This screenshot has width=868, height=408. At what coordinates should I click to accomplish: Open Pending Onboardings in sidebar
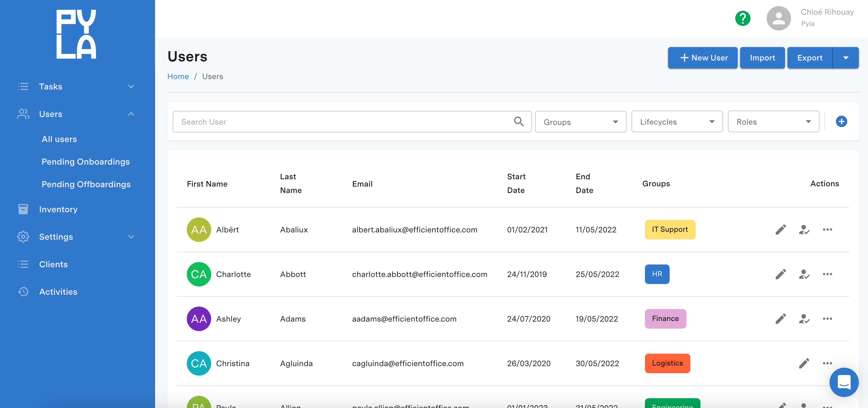(x=85, y=162)
